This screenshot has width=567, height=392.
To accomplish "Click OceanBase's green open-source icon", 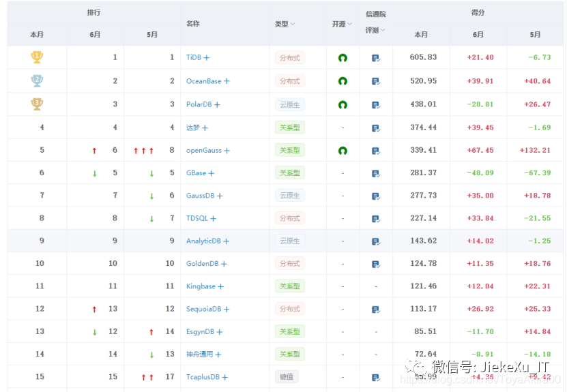I will [x=343, y=81].
